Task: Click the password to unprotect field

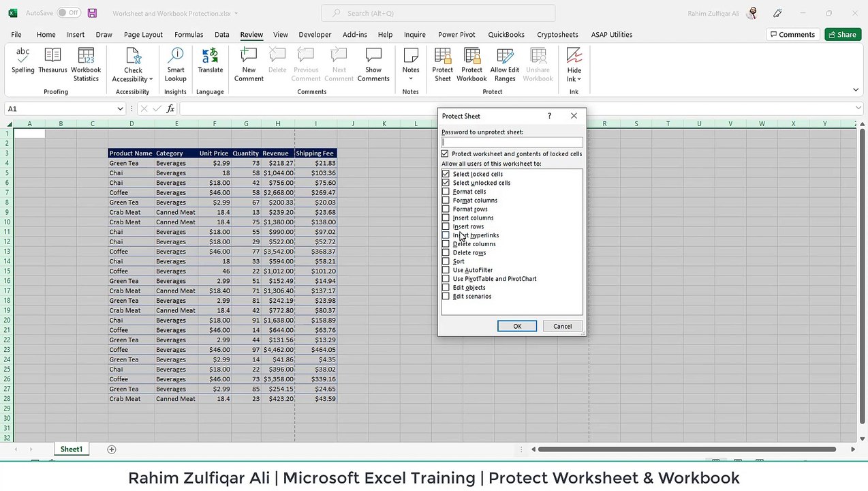Action: coord(512,143)
